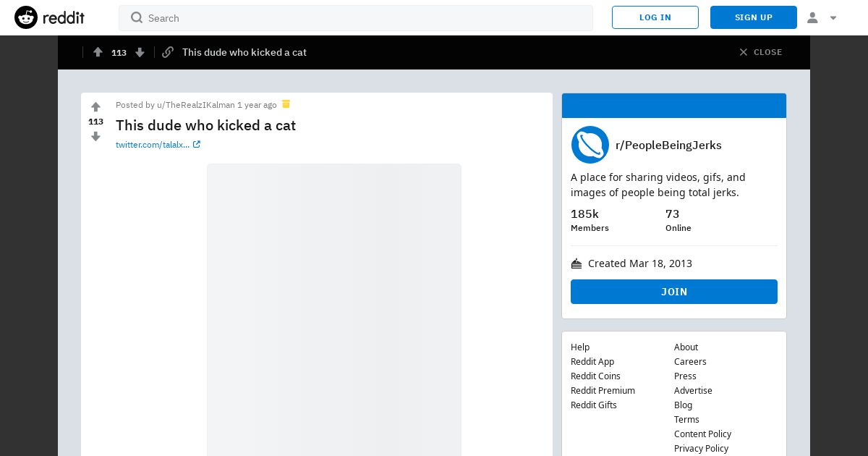This screenshot has width=868, height=456.
Task: Click the 185k Members count
Action: point(590,220)
